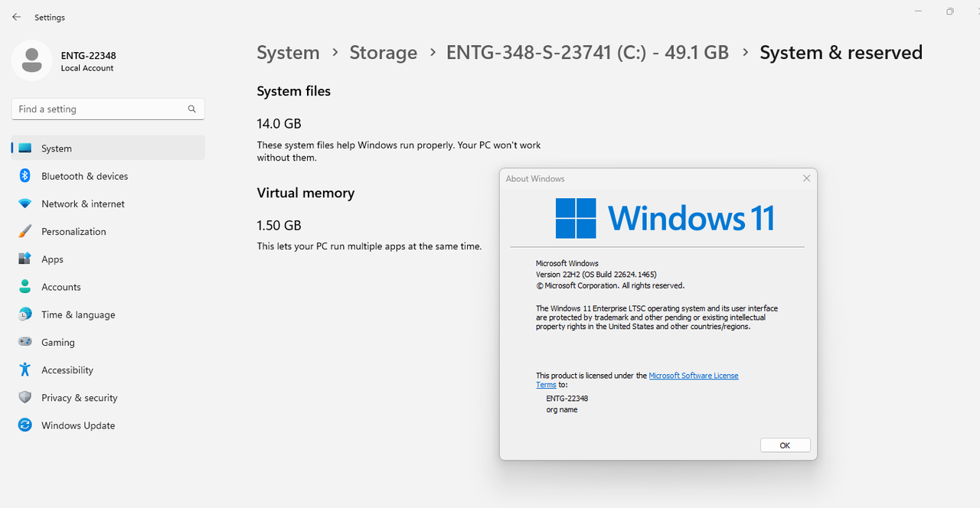Open Accounts via the person icon
Image resolution: width=980 pixels, height=508 pixels.
coord(25,287)
